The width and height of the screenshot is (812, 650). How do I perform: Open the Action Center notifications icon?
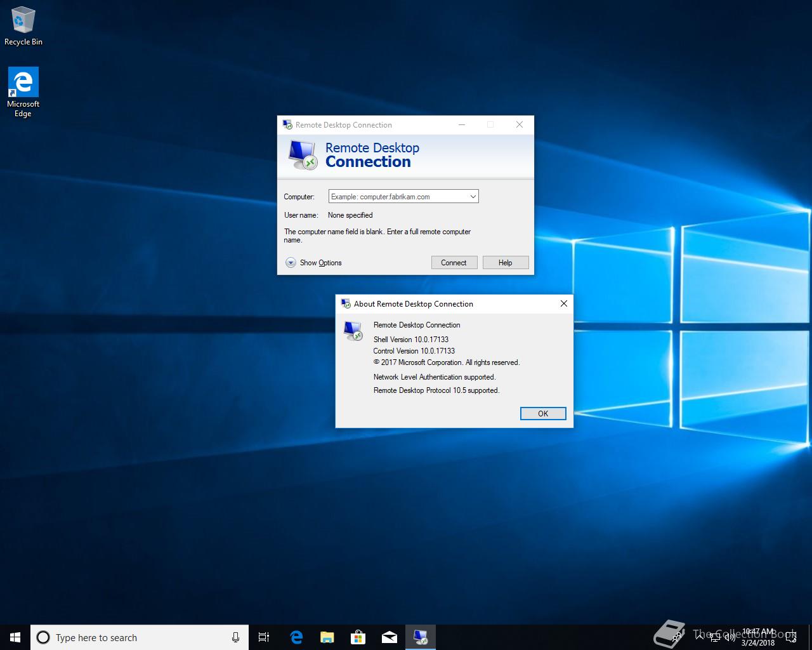click(791, 637)
